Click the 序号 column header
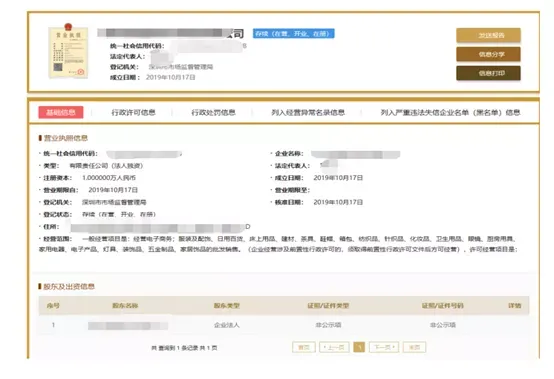The width and height of the screenshot is (554, 379). [x=53, y=306]
